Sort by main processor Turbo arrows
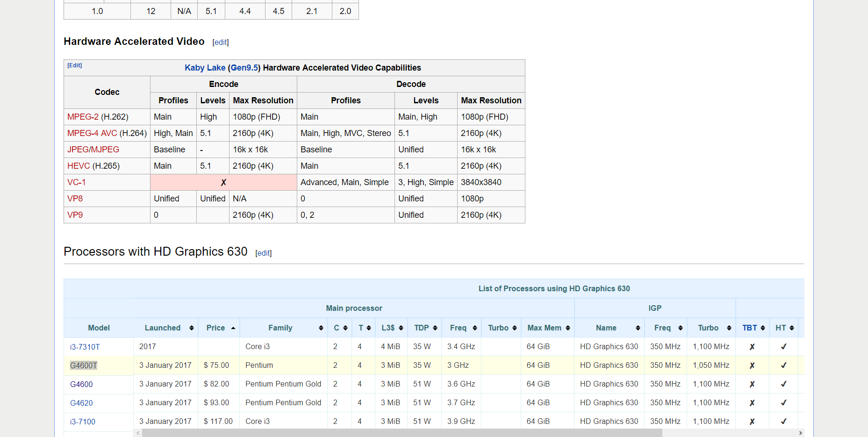This screenshot has height=437, width=868. pos(515,328)
